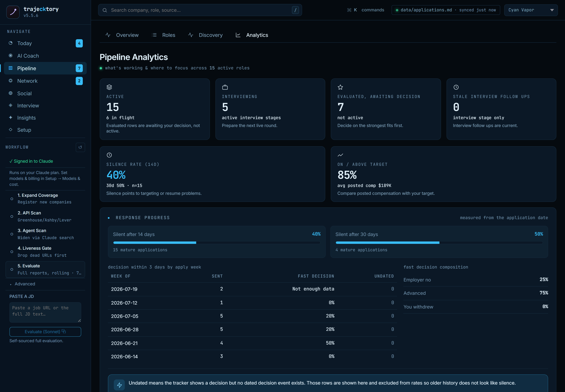
Task: Select the Agent Scan step circle
Action: pos(12,234)
